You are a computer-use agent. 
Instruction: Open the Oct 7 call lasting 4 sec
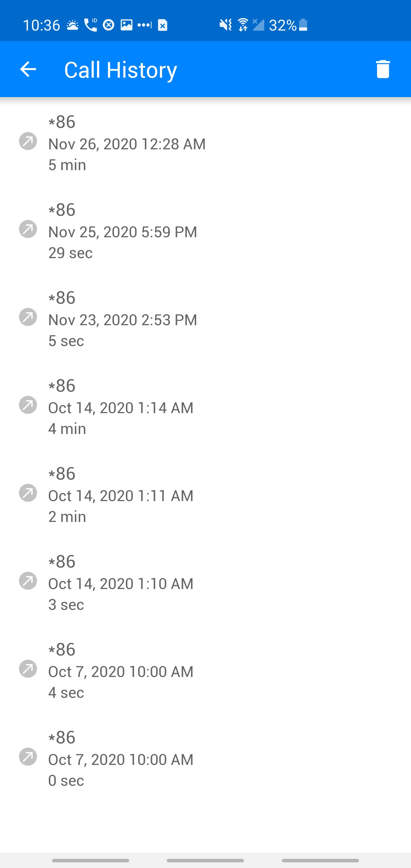121,672
